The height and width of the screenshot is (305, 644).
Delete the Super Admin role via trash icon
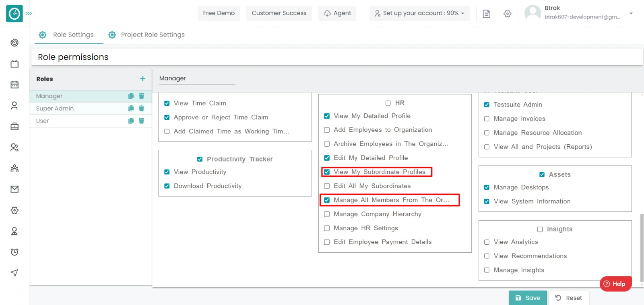(x=141, y=108)
